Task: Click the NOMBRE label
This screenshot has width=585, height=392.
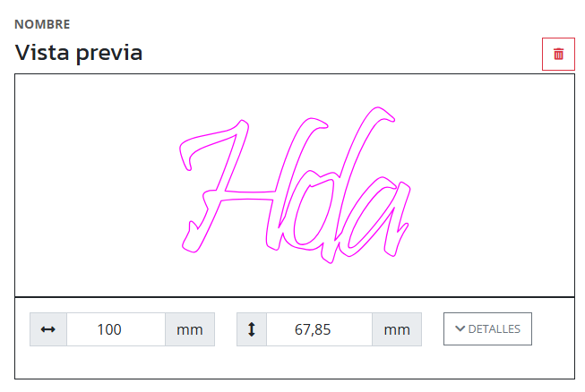Action: [x=42, y=24]
